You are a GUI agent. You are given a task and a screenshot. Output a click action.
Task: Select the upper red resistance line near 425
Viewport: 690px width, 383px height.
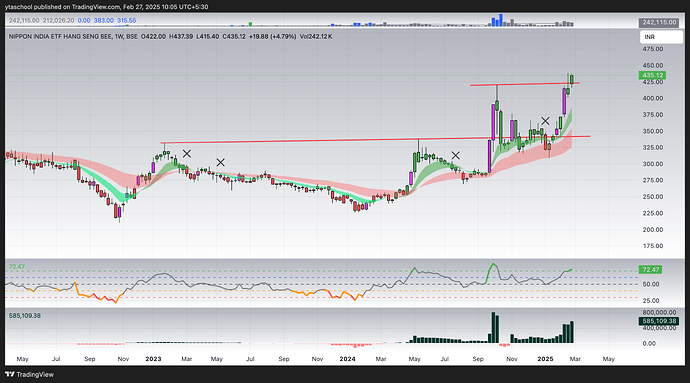(525, 84)
